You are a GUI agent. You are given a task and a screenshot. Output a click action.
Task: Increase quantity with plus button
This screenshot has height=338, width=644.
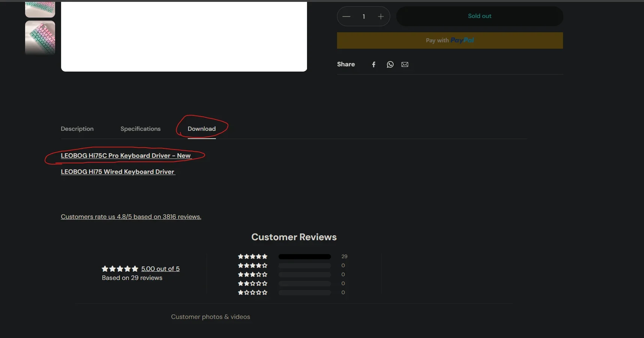[x=380, y=16]
